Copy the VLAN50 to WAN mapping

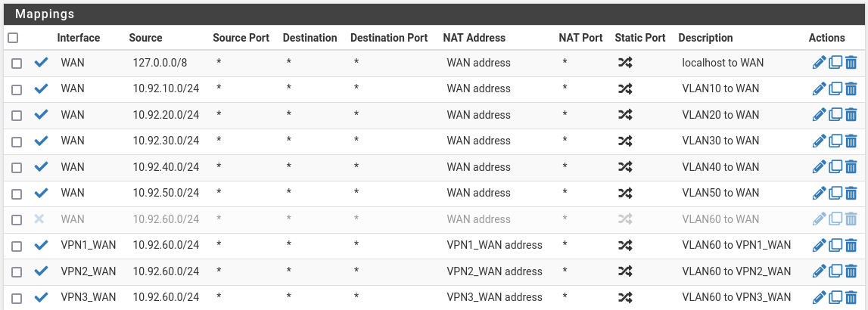pyautogui.click(x=835, y=193)
